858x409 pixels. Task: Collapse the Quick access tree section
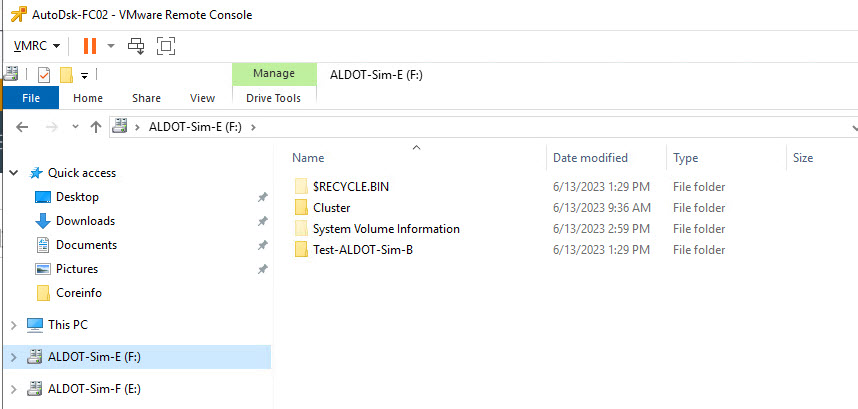[x=14, y=173]
